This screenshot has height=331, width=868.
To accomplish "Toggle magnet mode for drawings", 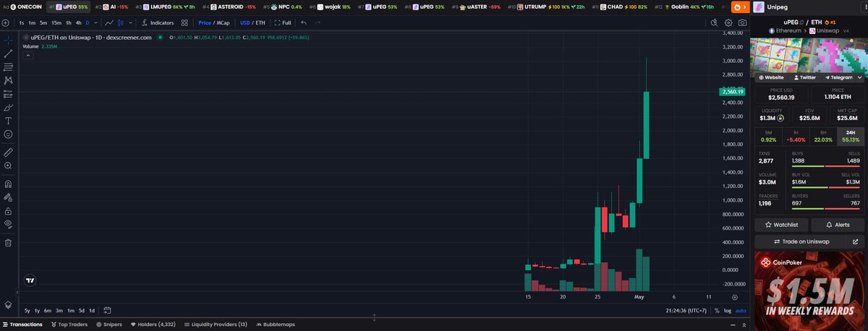I will click(8, 184).
